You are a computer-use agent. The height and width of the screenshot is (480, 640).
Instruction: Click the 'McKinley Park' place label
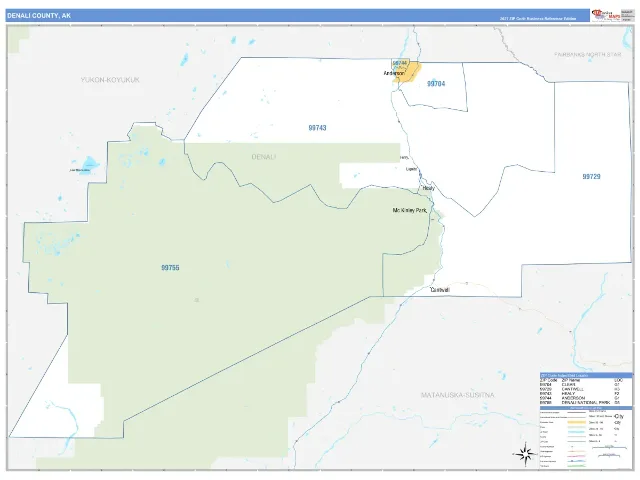409,210
